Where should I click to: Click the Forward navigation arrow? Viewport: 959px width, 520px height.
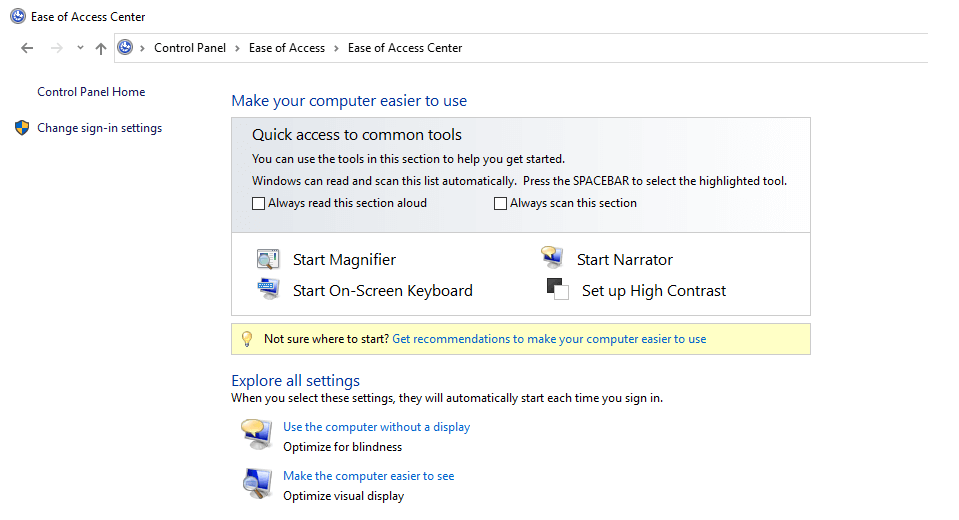tap(56, 48)
